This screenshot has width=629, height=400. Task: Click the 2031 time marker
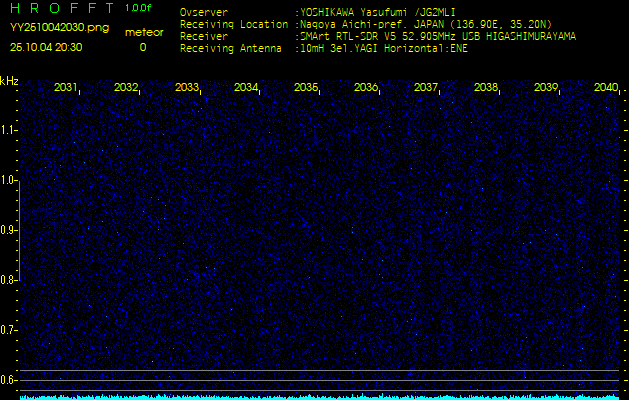point(66,88)
